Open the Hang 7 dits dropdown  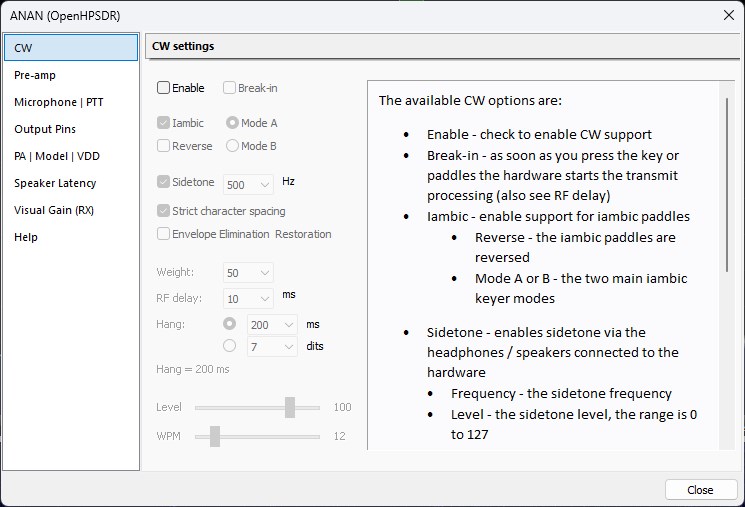(x=272, y=347)
